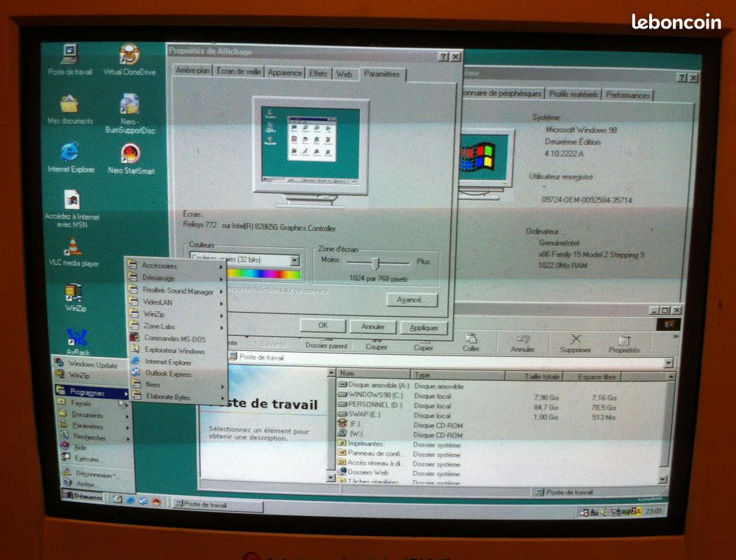Click the Avancé button
736x560 pixels.
coord(412,300)
